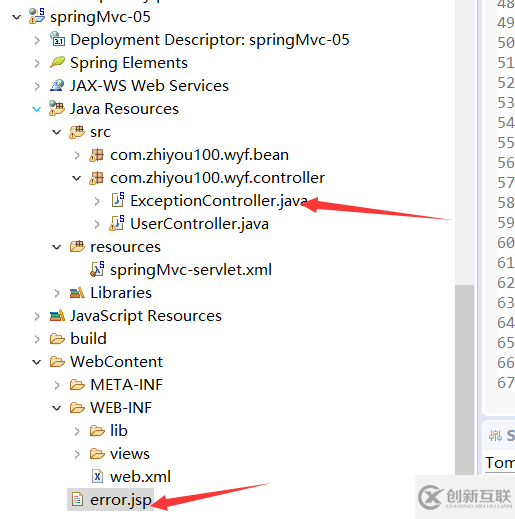This screenshot has width=515, height=519.
Task: Click the JAX-WS Web Services icon
Action: pos(57,85)
